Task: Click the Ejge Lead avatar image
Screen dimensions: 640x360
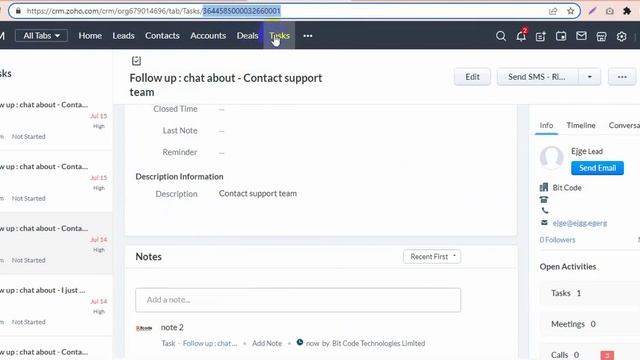Action: click(x=551, y=158)
